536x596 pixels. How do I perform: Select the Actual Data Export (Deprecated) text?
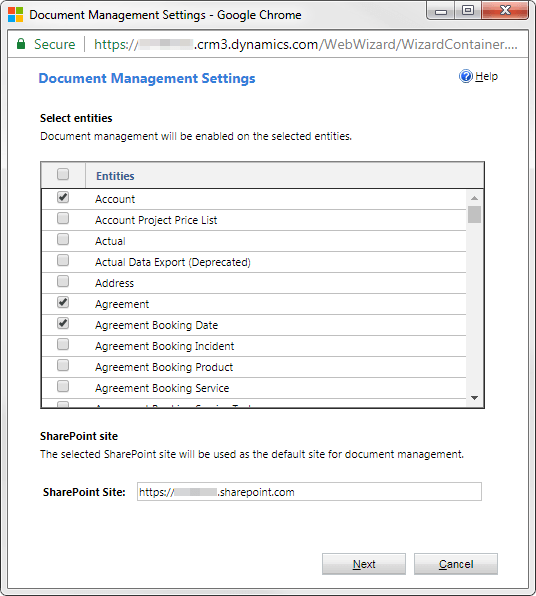click(173, 262)
